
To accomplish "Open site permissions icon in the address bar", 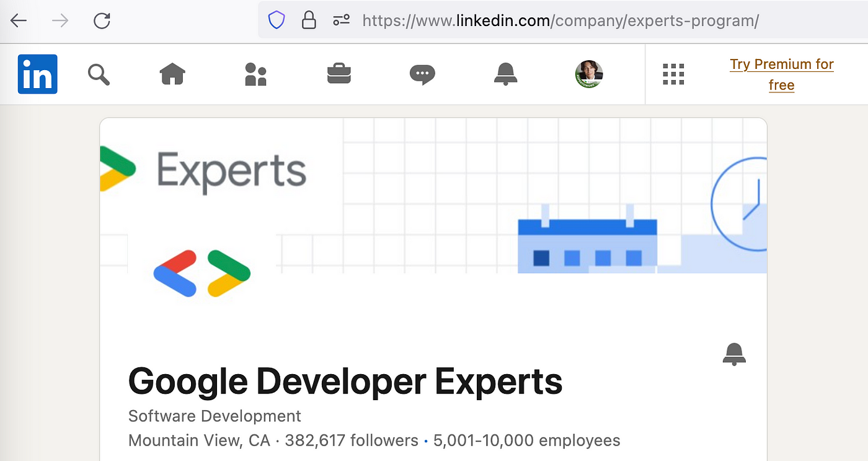I will [x=342, y=20].
